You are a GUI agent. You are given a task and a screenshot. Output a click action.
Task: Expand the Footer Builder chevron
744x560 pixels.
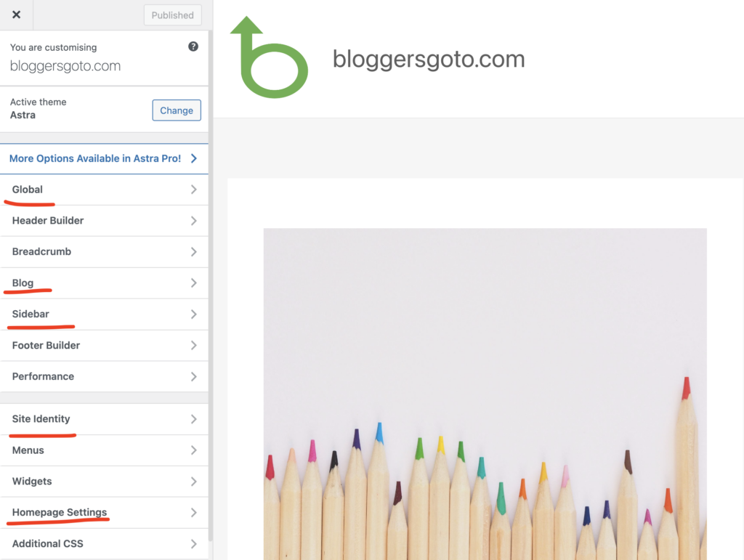[x=193, y=345]
